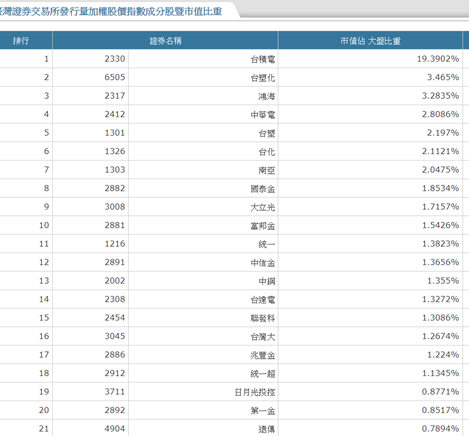Select the 大立光 name cell
Image resolution: width=469 pixels, height=436 pixels.
[x=203, y=207]
